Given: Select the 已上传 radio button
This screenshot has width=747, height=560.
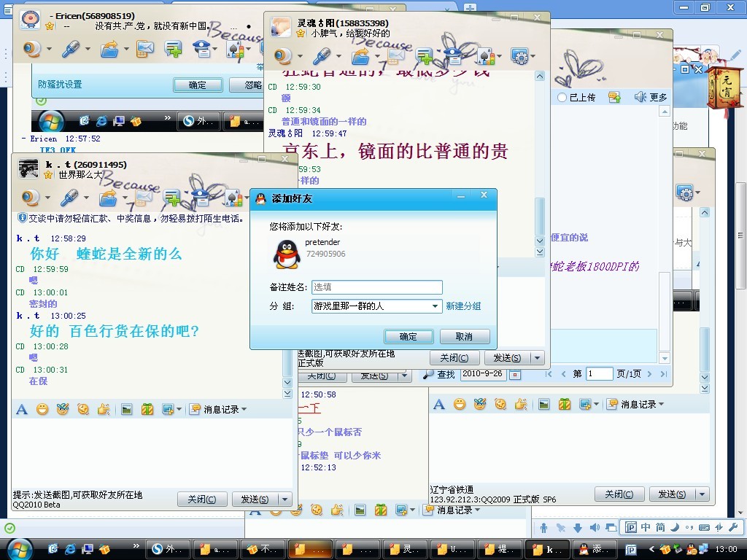Looking at the screenshot, I should [x=562, y=98].
